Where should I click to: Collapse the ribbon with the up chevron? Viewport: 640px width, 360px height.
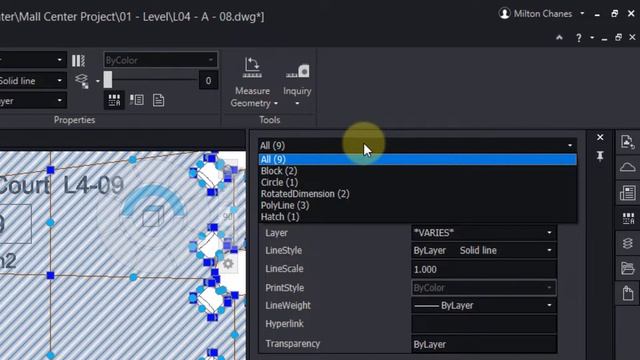click(559, 38)
